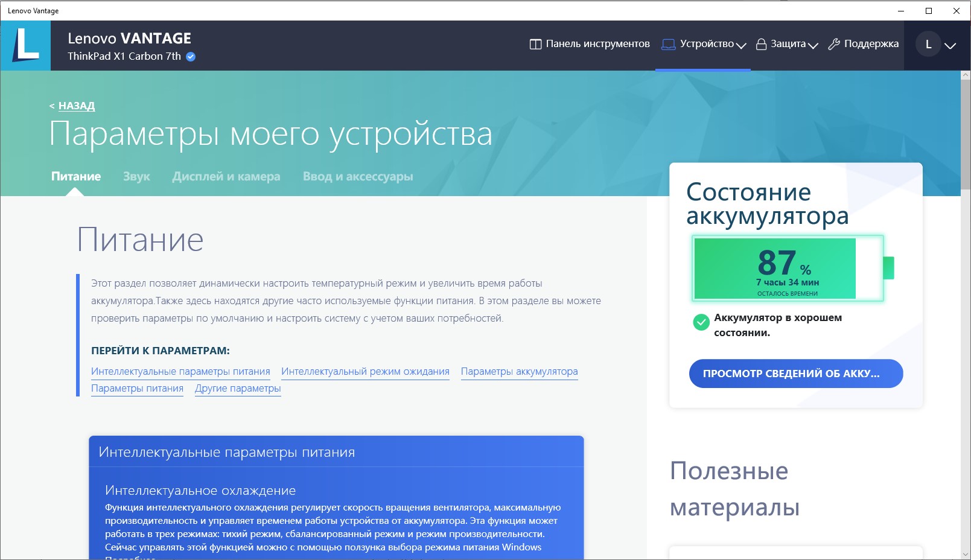The image size is (971, 560).
Task: Open Панель инструментов menu item
Action: click(x=597, y=44)
